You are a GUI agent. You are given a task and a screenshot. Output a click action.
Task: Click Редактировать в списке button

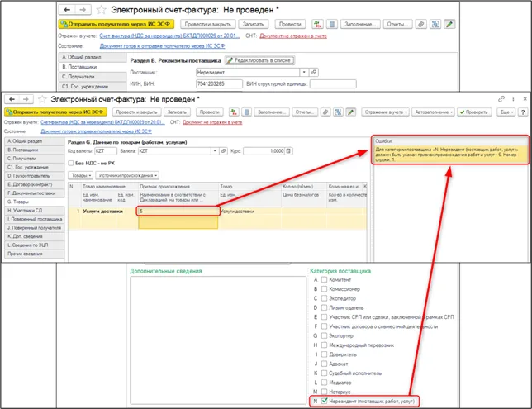pos(259,60)
